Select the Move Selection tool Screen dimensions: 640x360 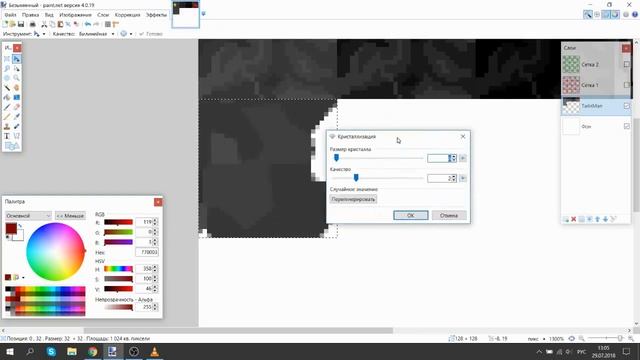(17, 69)
